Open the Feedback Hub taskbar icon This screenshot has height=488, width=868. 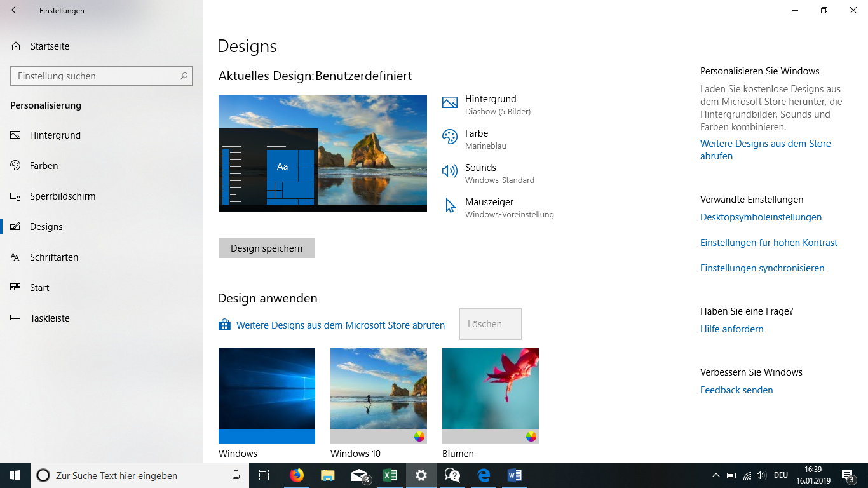[x=452, y=475]
